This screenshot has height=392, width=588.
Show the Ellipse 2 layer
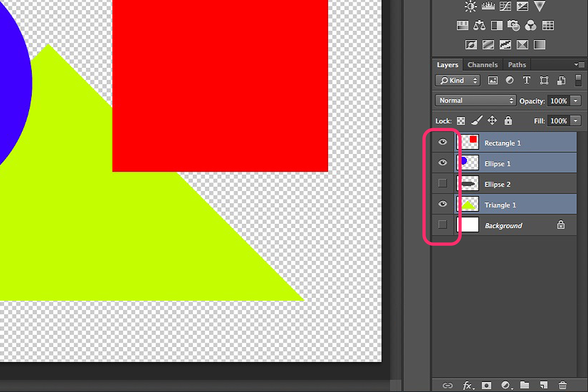click(442, 183)
